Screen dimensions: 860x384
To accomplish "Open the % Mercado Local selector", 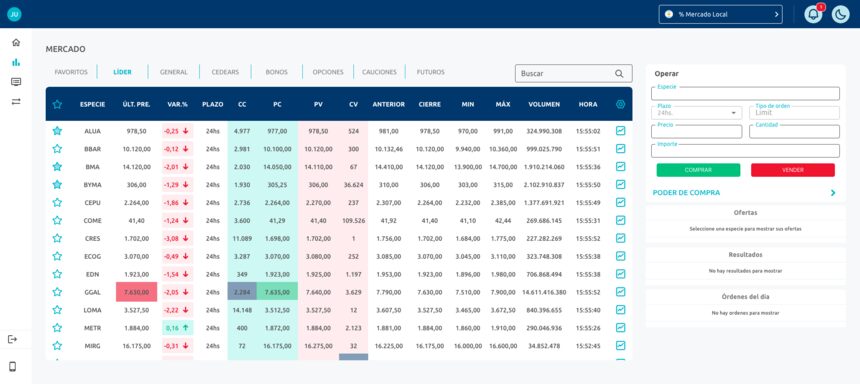I will (x=720, y=14).
